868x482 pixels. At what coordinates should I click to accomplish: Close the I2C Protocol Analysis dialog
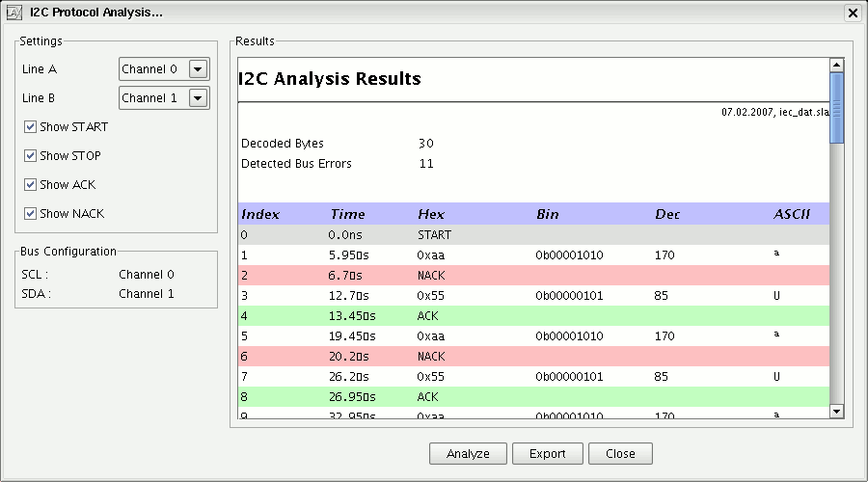pyautogui.click(x=852, y=13)
